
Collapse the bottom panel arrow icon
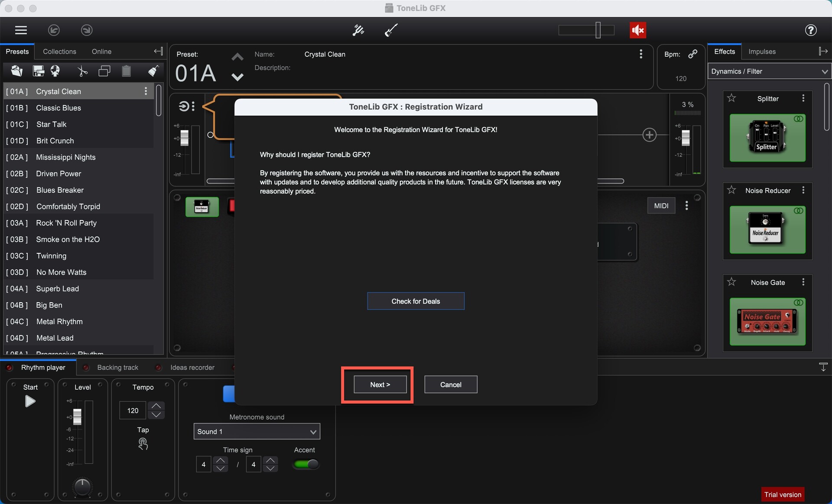point(823,367)
